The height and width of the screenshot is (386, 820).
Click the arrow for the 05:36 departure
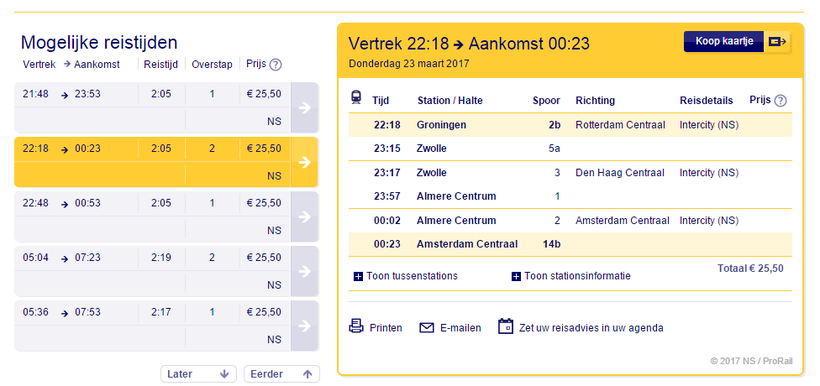coord(304,326)
